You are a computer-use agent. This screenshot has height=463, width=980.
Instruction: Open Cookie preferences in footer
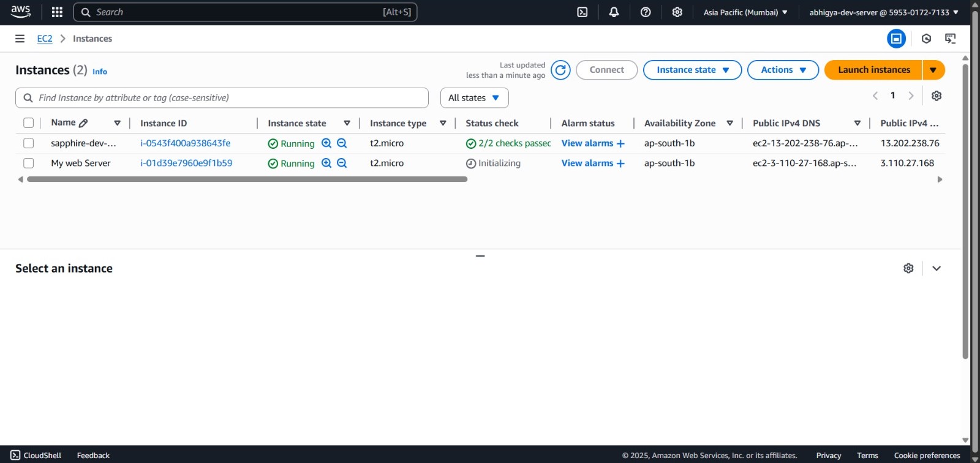pos(927,455)
